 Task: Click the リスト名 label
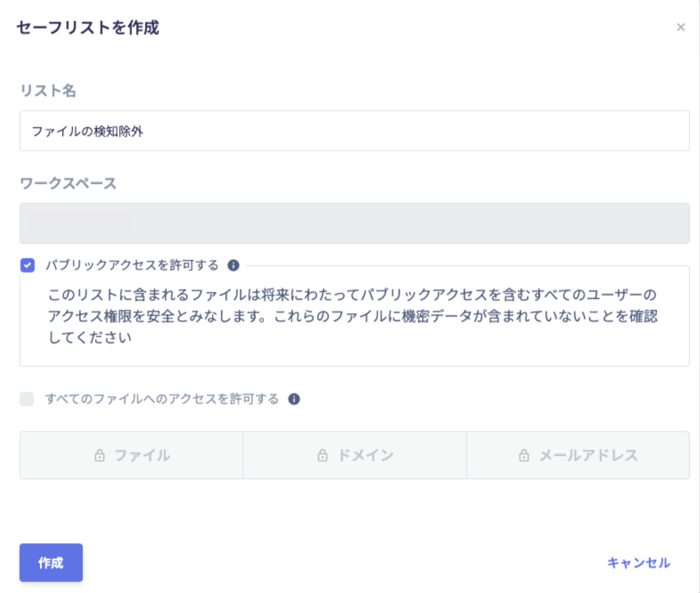pos(48,91)
